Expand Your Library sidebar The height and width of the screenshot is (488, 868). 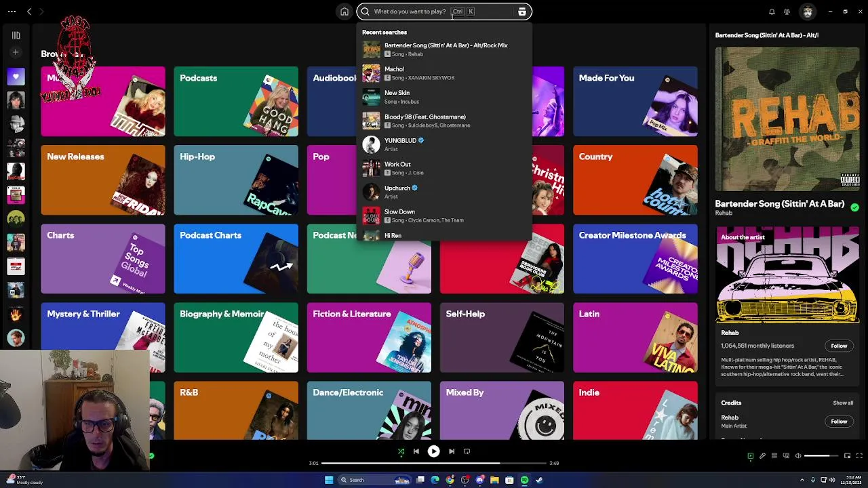[16, 35]
